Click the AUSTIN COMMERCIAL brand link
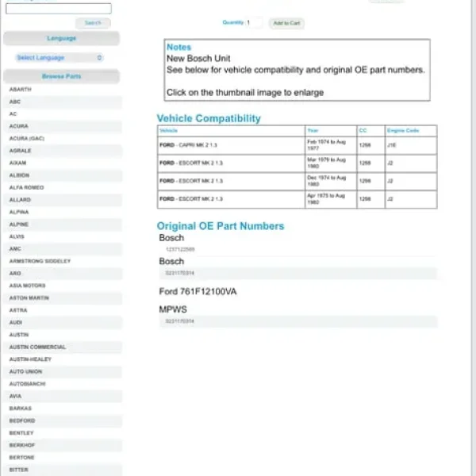Screen dimensions: 476x476 [37, 347]
